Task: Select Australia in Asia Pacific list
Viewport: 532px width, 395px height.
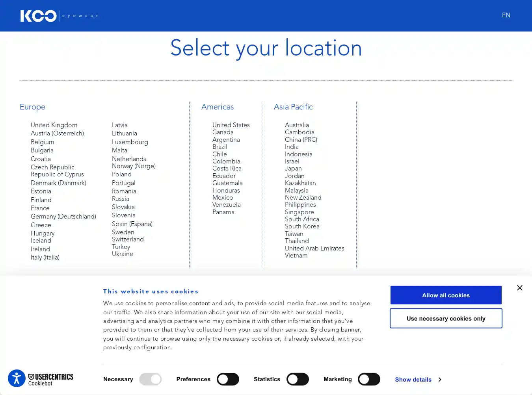Action: [297, 125]
